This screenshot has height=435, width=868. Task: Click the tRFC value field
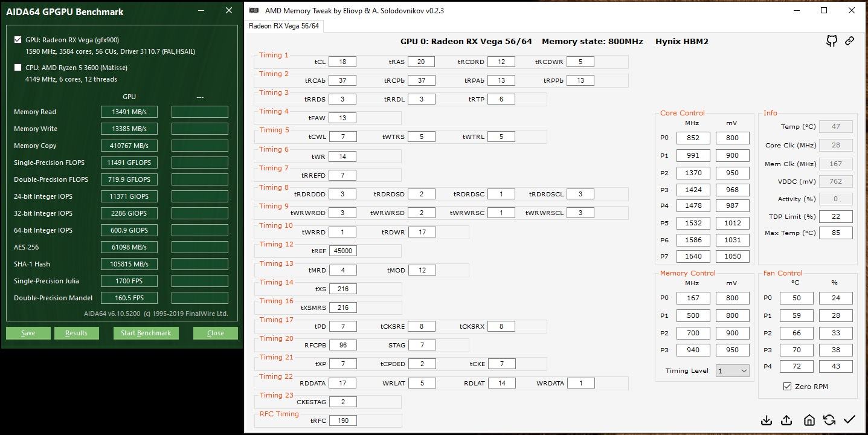click(x=342, y=420)
